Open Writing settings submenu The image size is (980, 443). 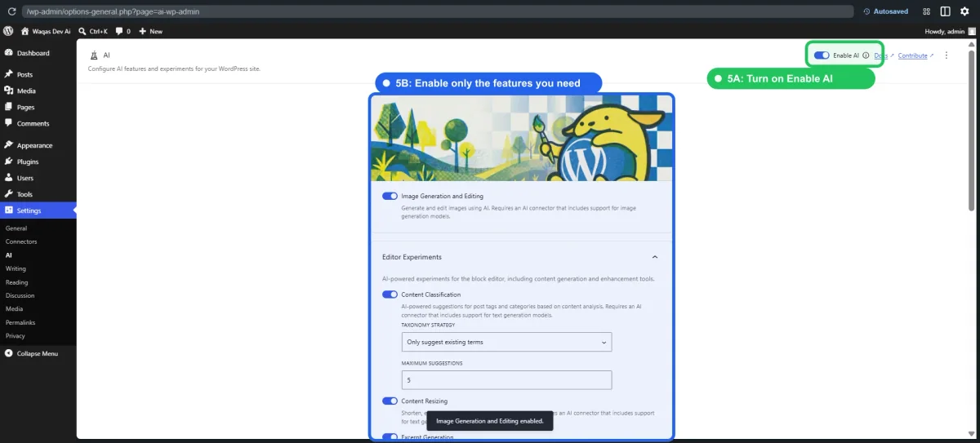point(16,268)
